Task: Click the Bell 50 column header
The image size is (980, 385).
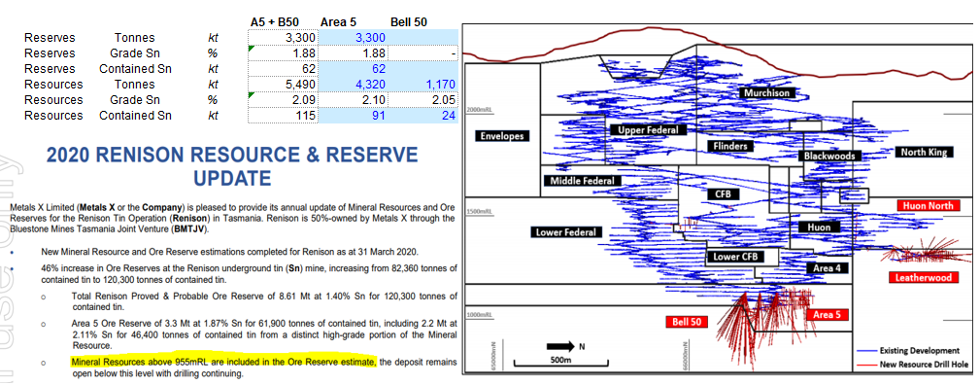Action: (x=409, y=22)
